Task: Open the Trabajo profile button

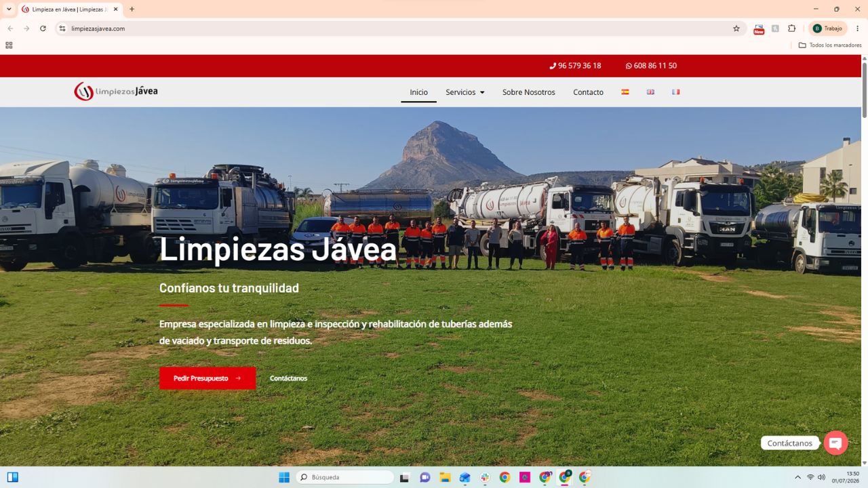Action: pos(828,28)
